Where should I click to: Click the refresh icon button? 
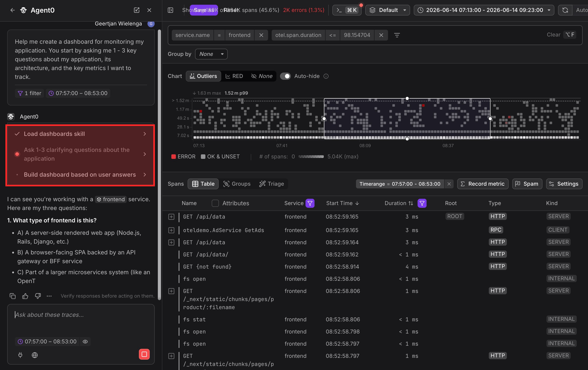click(565, 10)
